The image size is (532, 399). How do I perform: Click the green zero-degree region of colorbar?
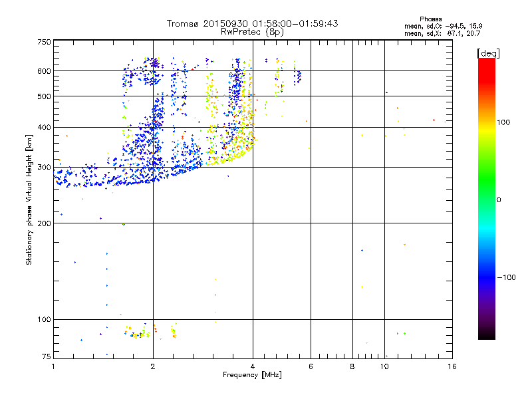(x=487, y=199)
